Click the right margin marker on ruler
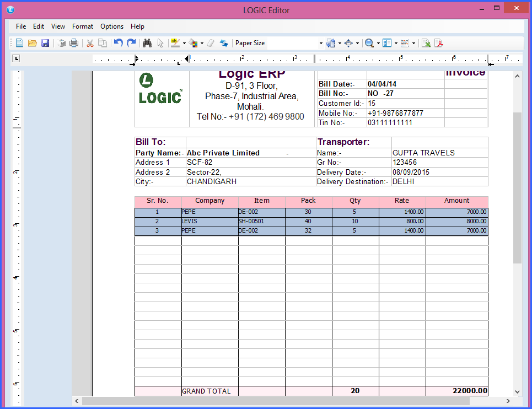Image resolution: width=532 pixels, height=409 pixels. point(491,64)
